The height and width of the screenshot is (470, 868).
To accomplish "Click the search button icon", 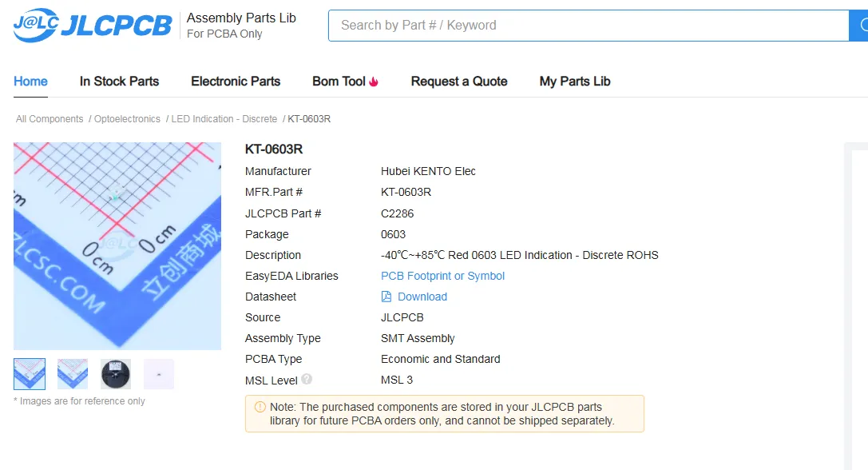I will (x=862, y=26).
